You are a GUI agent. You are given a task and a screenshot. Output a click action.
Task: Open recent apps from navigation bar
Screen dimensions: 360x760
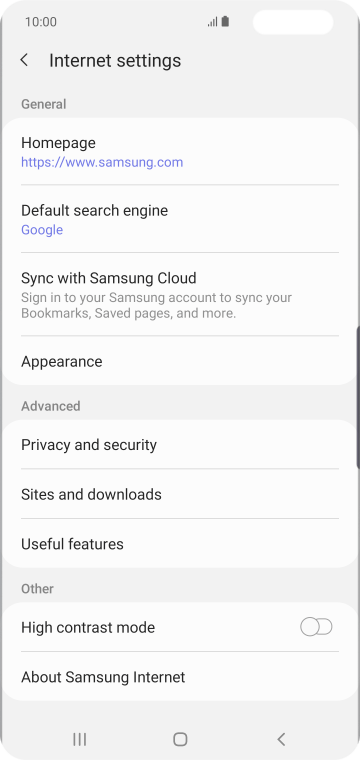point(79,739)
